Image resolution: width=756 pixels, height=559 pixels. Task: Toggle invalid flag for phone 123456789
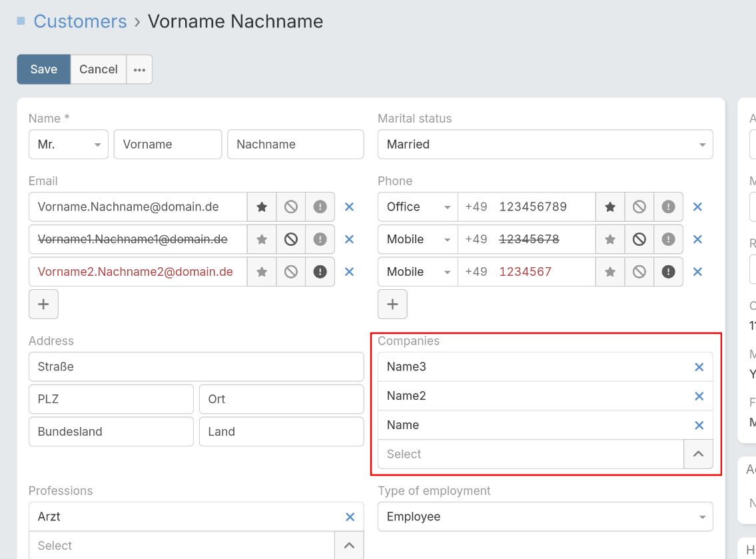coord(668,207)
